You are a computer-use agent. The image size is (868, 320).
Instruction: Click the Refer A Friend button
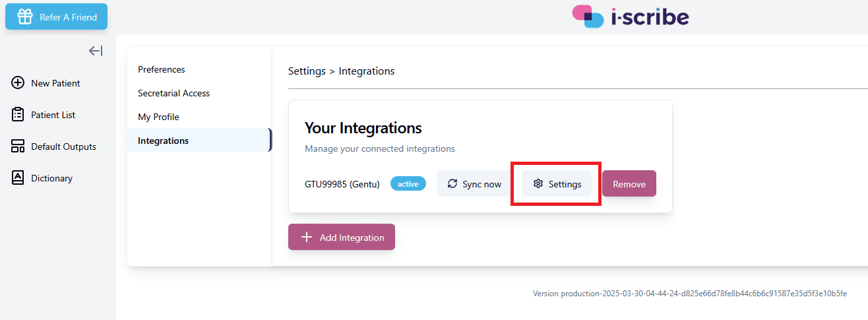(57, 16)
